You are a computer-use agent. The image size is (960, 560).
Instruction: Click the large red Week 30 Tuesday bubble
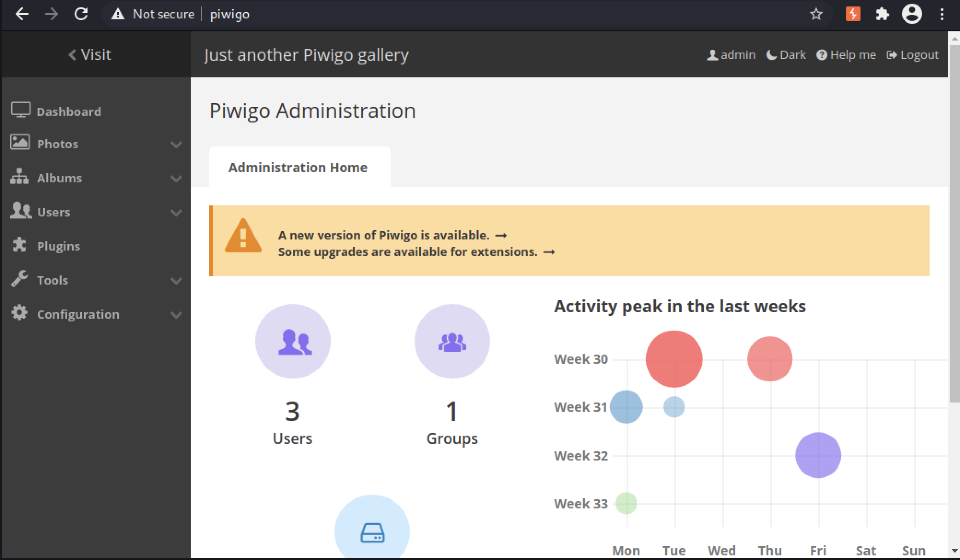pyautogui.click(x=674, y=359)
